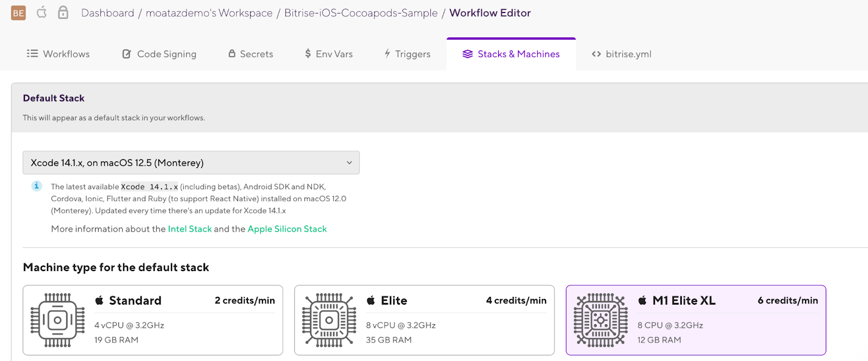Open moatazdemo's Workspace breadcrumb
868x361 pixels.
tap(209, 13)
